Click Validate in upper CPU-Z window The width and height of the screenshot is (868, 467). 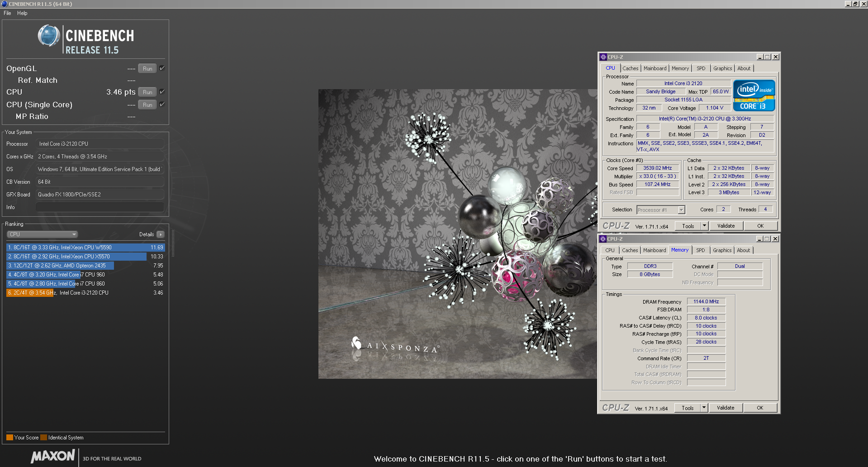pyautogui.click(x=726, y=226)
